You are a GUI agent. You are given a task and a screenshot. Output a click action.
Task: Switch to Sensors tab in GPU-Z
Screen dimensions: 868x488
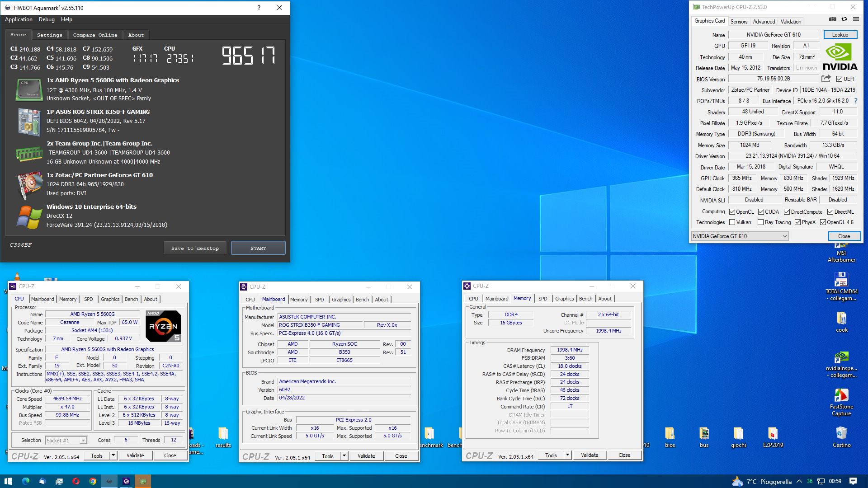click(x=739, y=21)
